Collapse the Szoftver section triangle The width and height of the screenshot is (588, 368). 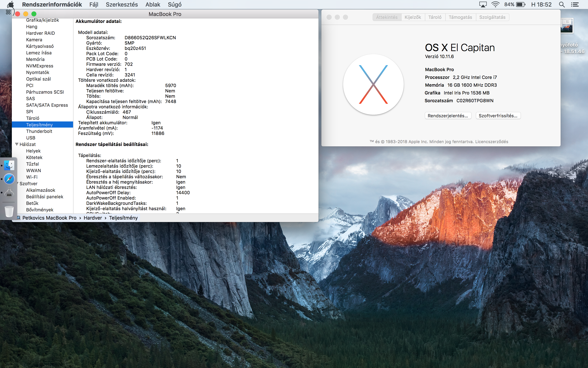tap(18, 183)
